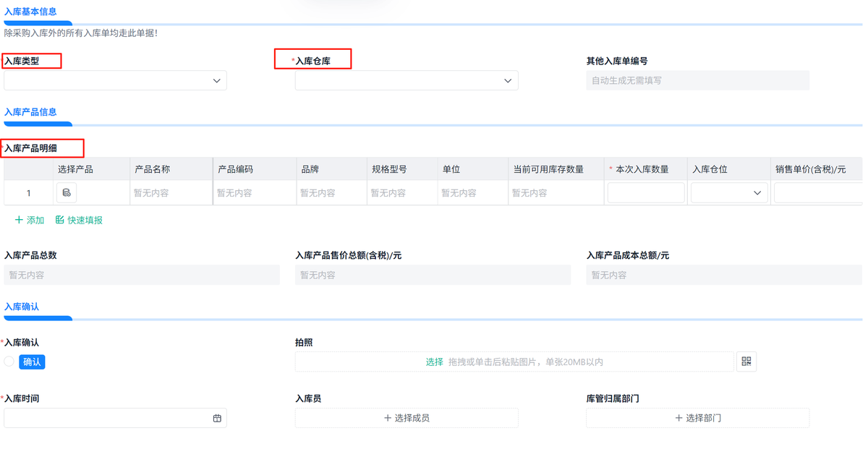Select the 入库确认 radio button
The height and width of the screenshot is (457, 868).
point(9,362)
